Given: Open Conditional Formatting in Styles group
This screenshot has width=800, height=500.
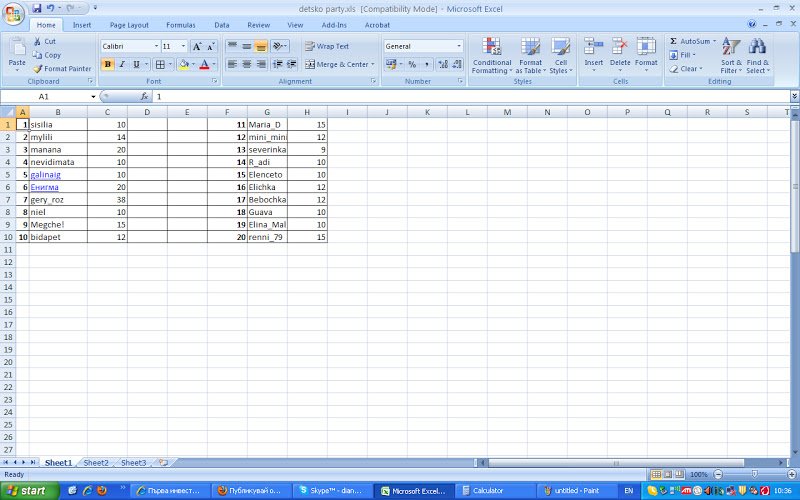Looking at the screenshot, I should coord(491,55).
